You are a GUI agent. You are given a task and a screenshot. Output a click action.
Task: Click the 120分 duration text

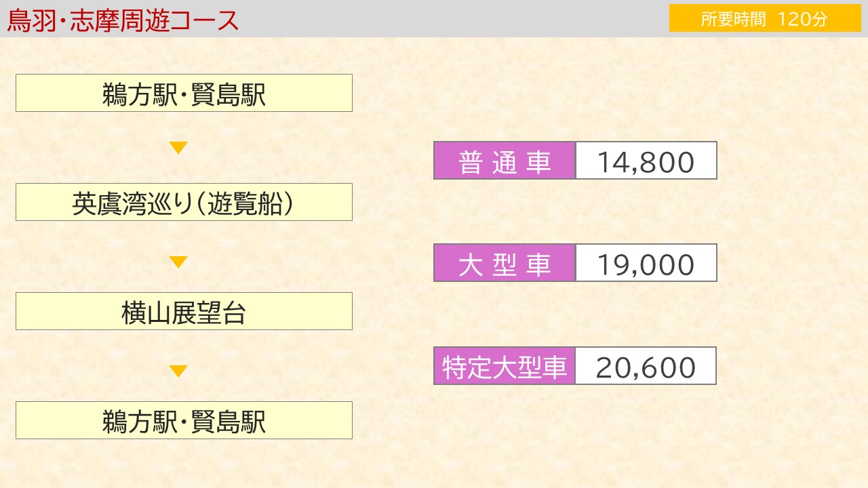click(803, 19)
